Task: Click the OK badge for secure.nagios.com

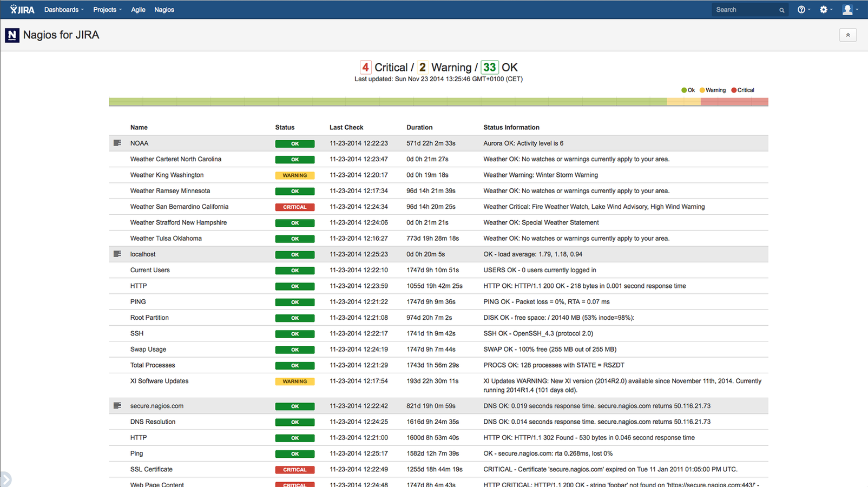Action: click(295, 406)
